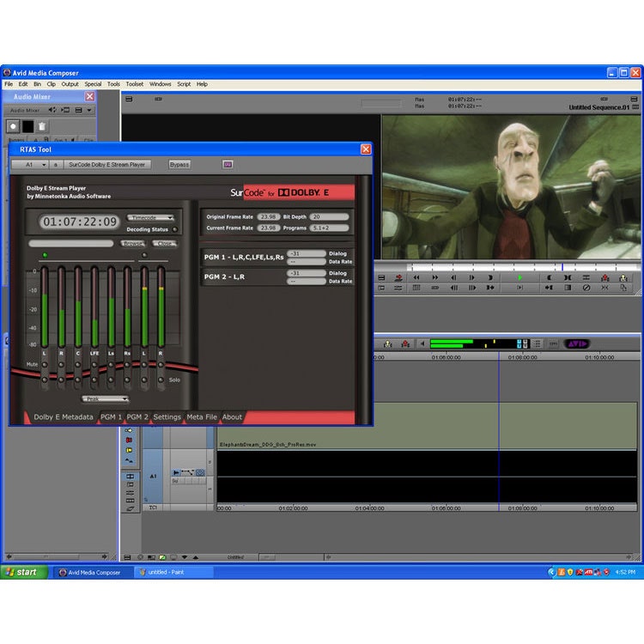
Task: Click the red segment mode icon in timeline palette
Action: click(x=129, y=440)
